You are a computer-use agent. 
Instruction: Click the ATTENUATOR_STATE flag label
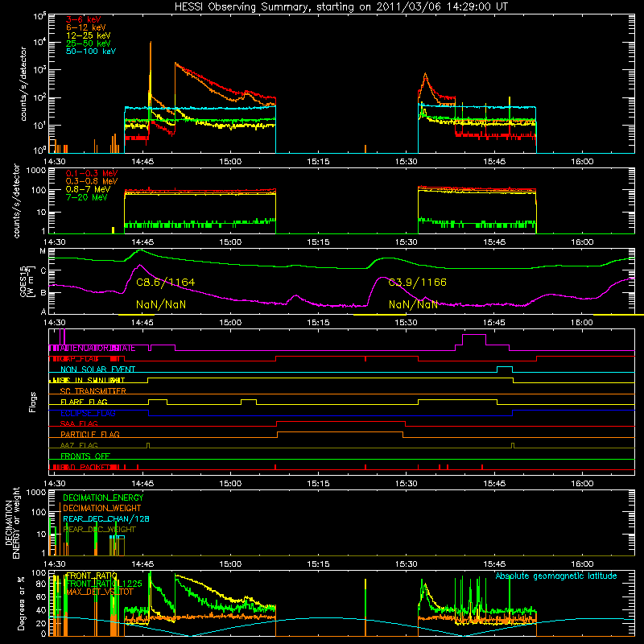coord(97,348)
